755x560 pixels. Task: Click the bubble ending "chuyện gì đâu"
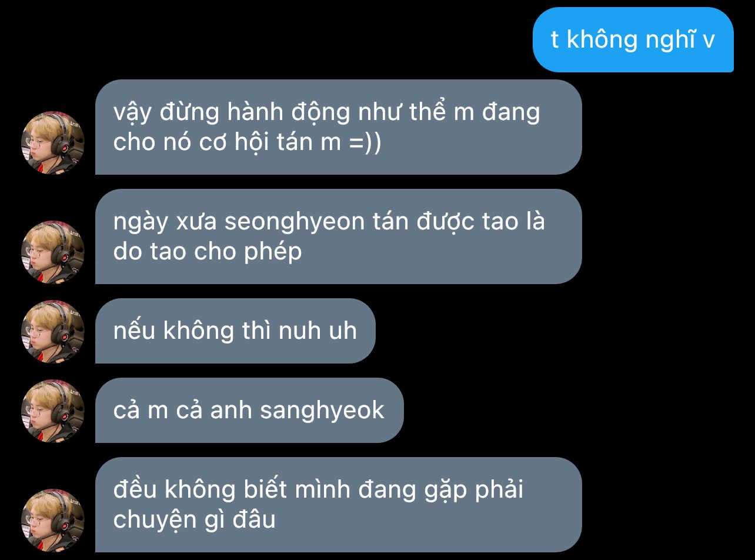coord(339,505)
